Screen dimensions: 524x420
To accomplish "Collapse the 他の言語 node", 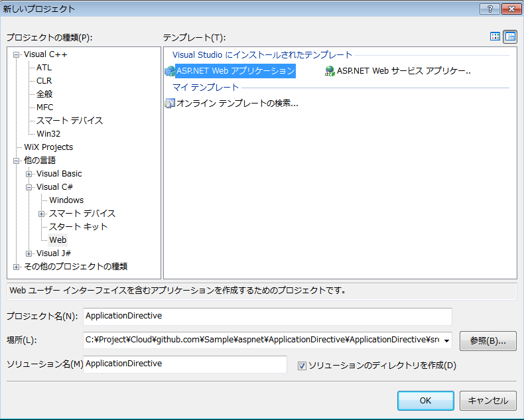I will [x=16, y=161].
